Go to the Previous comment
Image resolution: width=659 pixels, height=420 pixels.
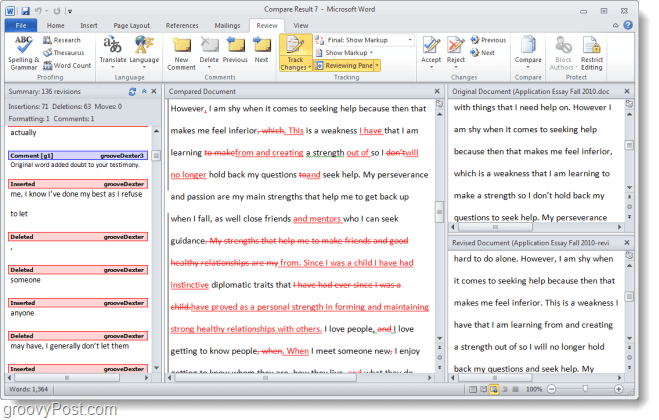point(235,50)
